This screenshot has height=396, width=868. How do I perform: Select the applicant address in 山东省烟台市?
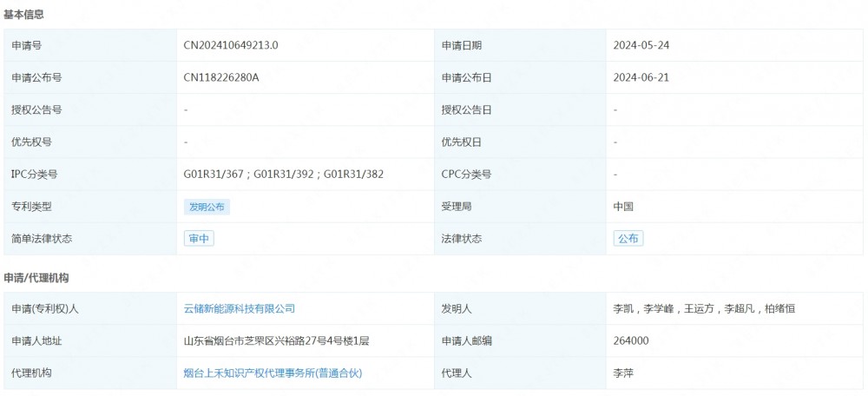point(276,340)
